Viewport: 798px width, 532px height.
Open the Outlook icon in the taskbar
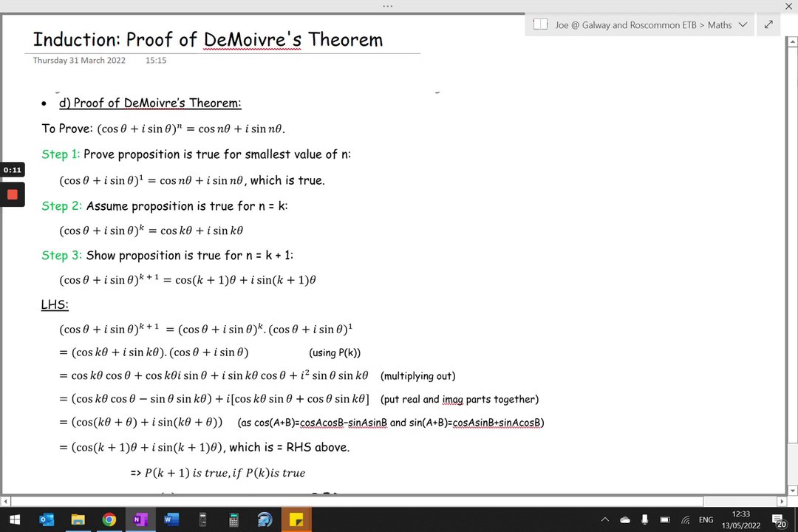pos(47,519)
